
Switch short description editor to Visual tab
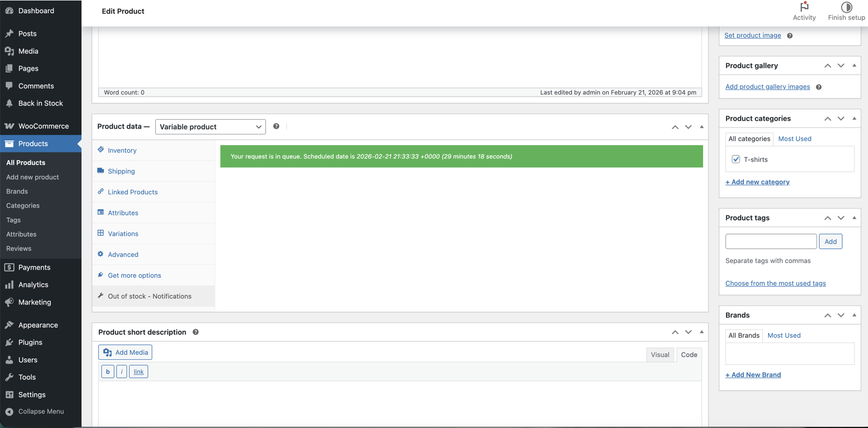660,355
